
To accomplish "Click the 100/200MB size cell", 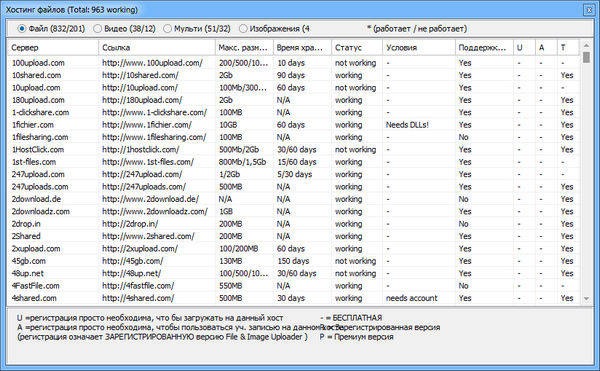I will tap(238, 249).
